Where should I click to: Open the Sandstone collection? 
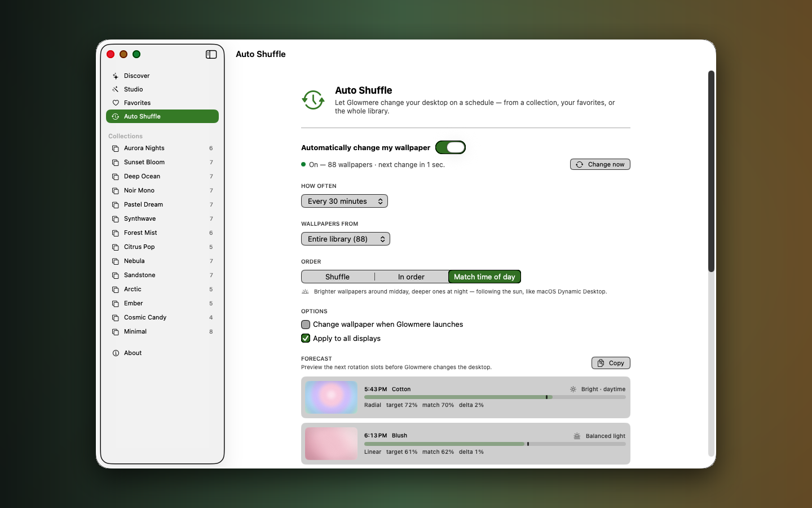pyautogui.click(x=162, y=275)
